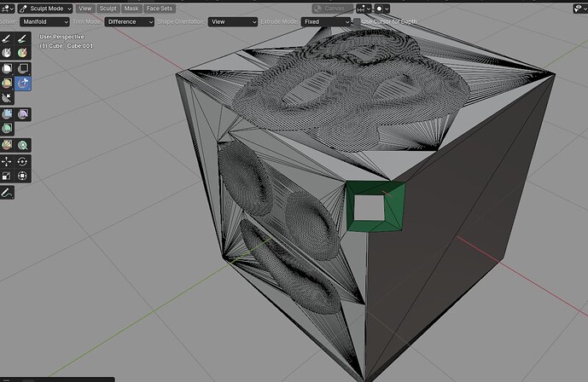The height and width of the screenshot is (382, 588).
Task: Select the Color Filter tool
Action: 7,129
